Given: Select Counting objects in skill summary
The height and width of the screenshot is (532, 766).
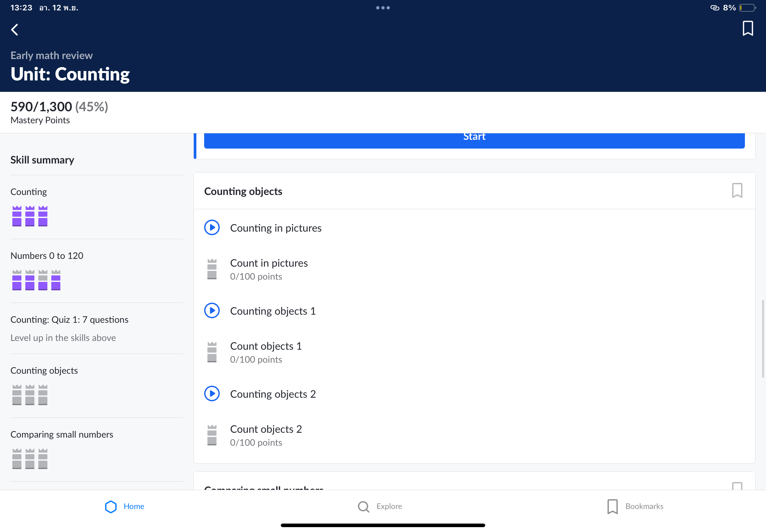Looking at the screenshot, I should point(44,371).
